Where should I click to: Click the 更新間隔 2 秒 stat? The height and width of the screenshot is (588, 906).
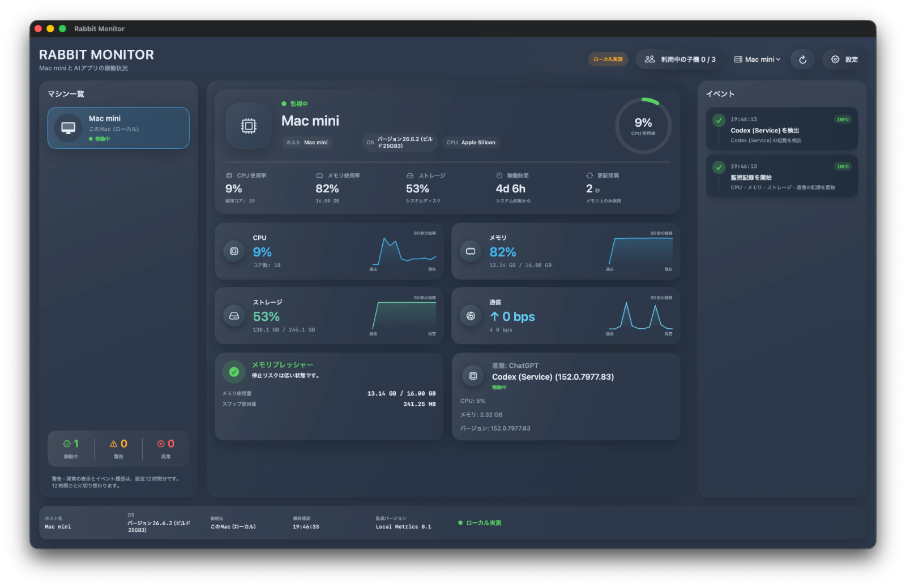pos(604,188)
